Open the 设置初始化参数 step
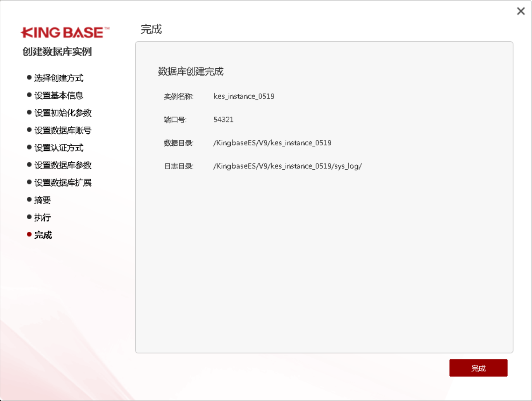 [63, 113]
